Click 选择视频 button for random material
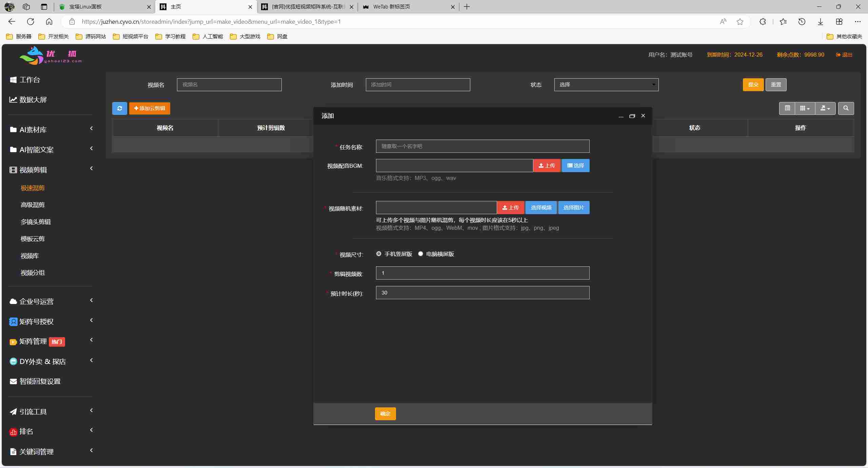The width and height of the screenshot is (868, 468). (x=541, y=208)
